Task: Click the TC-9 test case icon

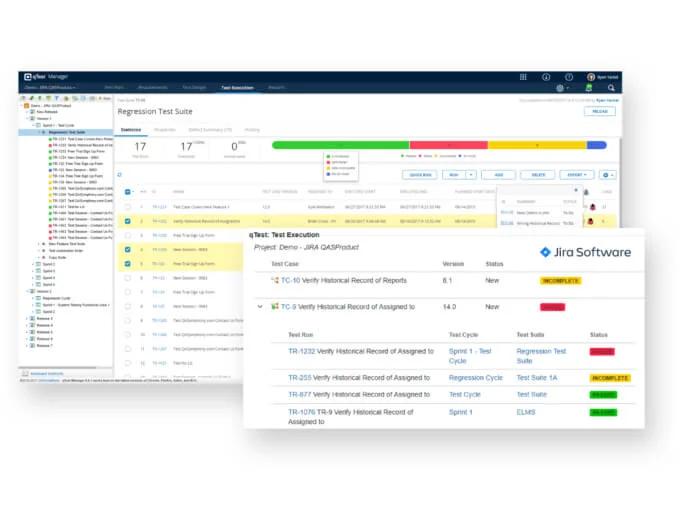Action: (x=274, y=306)
